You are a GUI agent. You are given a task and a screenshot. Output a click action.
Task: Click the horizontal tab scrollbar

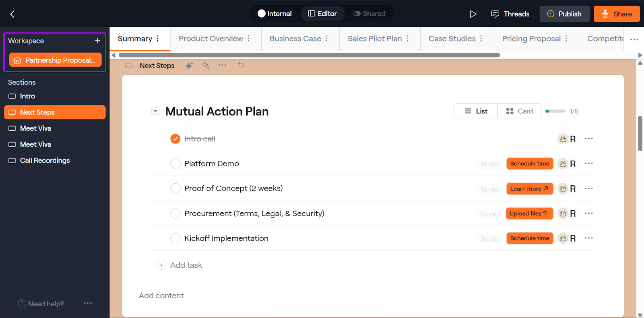[309, 55]
